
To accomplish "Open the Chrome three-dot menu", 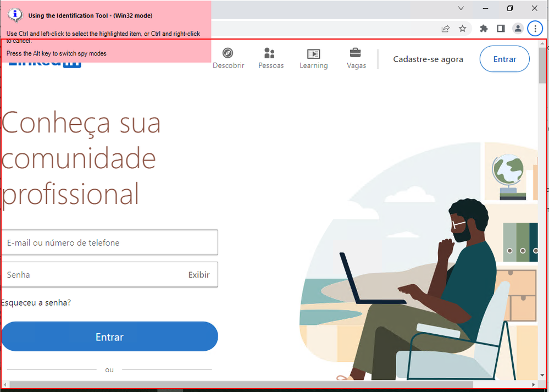I will (535, 29).
